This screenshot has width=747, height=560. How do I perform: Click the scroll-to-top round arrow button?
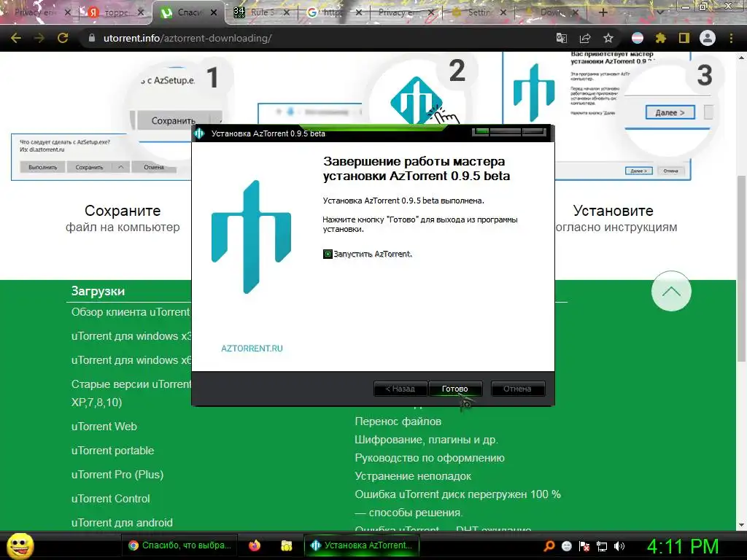[x=671, y=291]
